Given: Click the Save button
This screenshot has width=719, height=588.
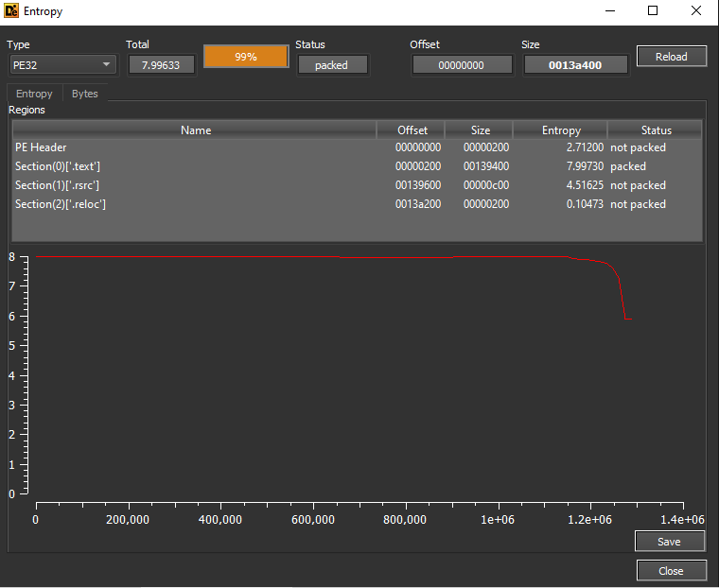Looking at the screenshot, I should (x=670, y=542).
